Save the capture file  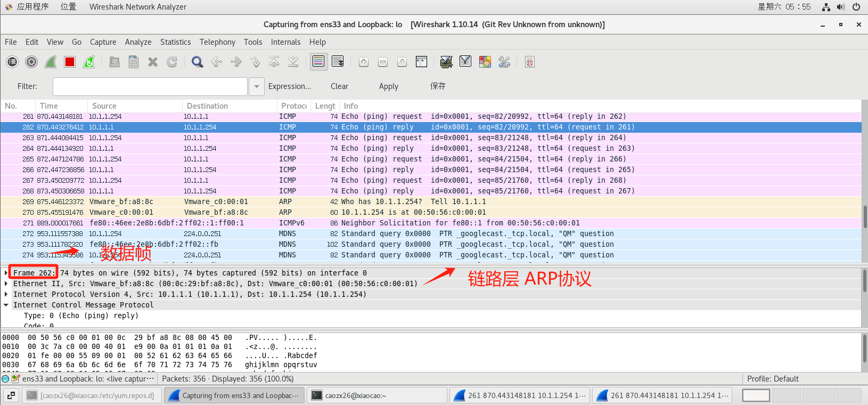(x=134, y=62)
